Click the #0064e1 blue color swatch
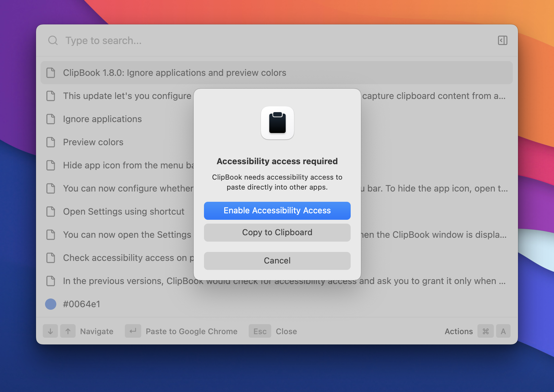554x392 pixels. 51,304
